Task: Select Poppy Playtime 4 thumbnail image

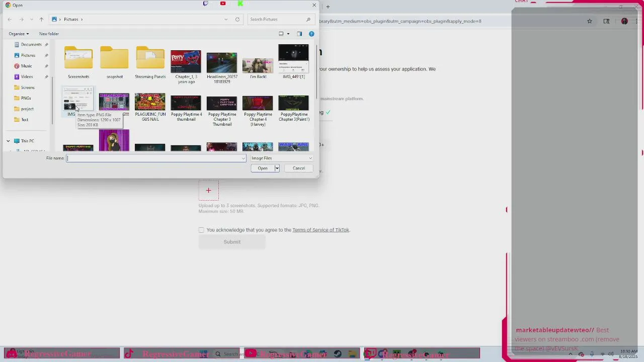Action: [186, 108]
